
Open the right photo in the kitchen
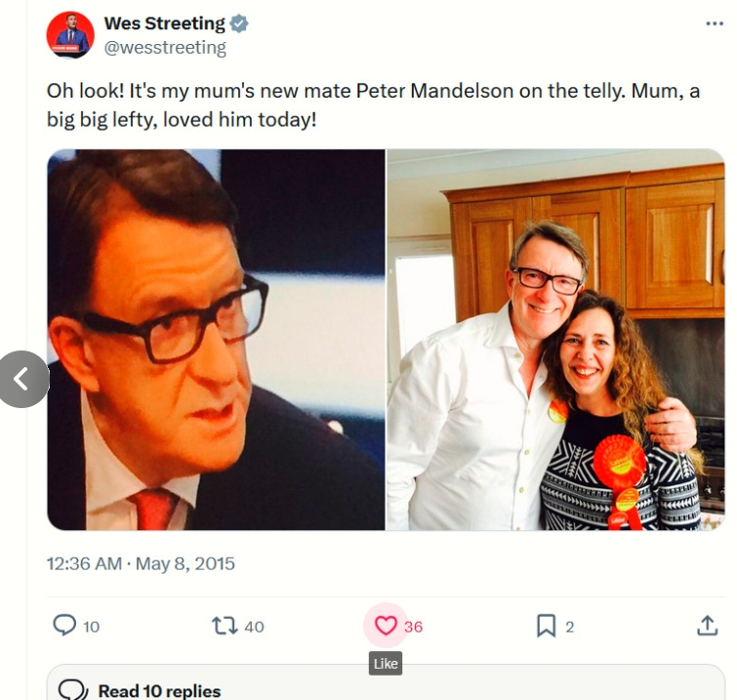(x=555, y=340)
